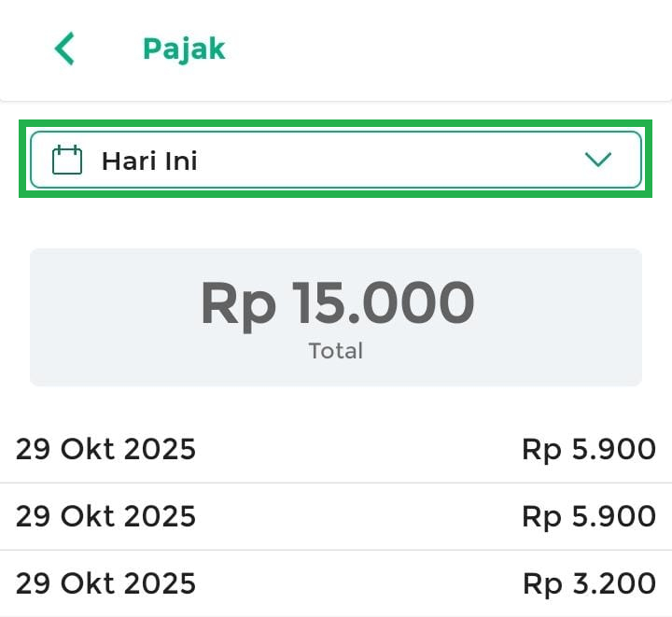Screen dimensions: 672x617
Task: Expand the date filter chevron arrow
Action: [x=597, y=160]
